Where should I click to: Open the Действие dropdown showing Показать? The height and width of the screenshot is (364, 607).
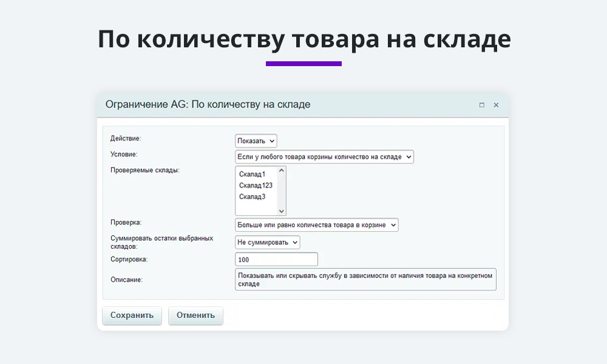click(x=255, y=140)
